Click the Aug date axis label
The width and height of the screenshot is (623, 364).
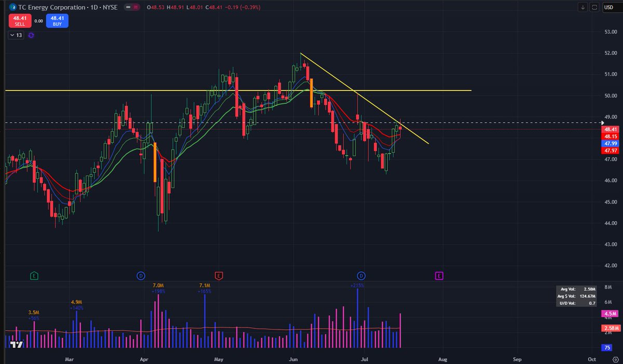(442, 359)
